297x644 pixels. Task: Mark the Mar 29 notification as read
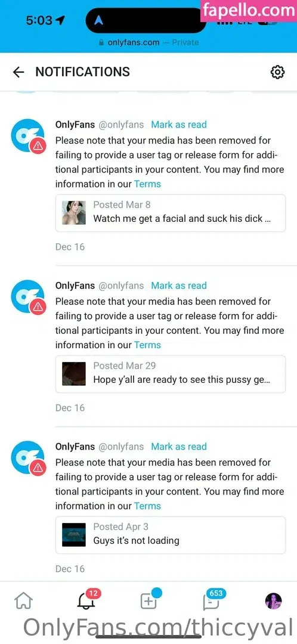pyautogui.click(x=179, y=286)
